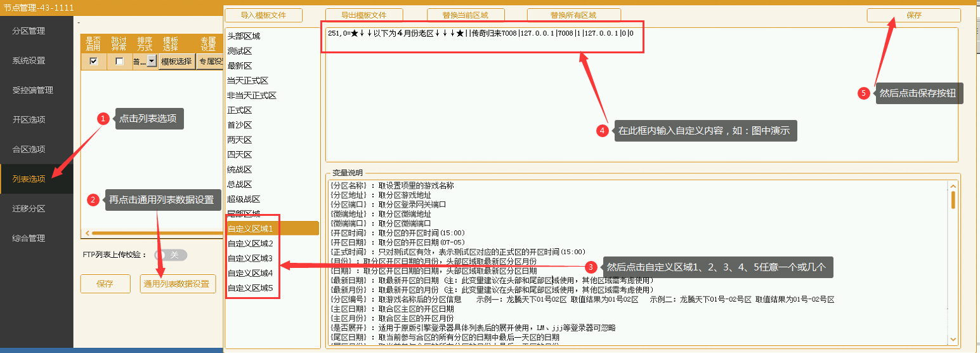Screen dimensions: 980x353
Task: Click the 模板选择 button in the table row
Action: [x=176, y=62]
